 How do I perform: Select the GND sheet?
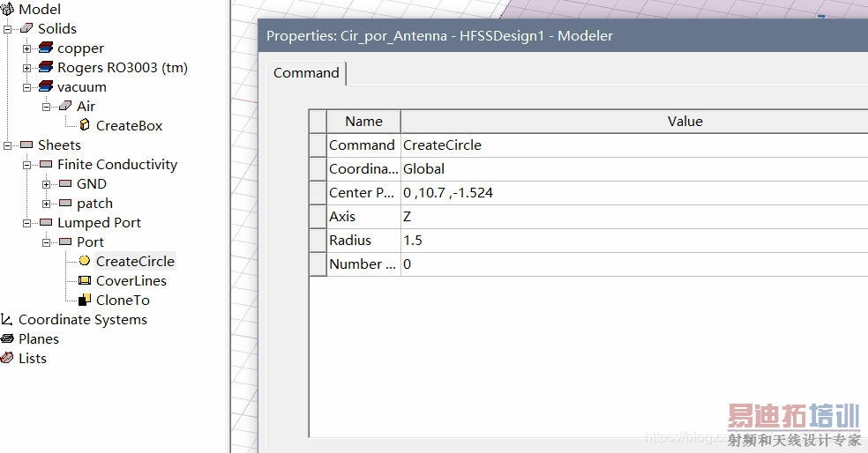92,183
